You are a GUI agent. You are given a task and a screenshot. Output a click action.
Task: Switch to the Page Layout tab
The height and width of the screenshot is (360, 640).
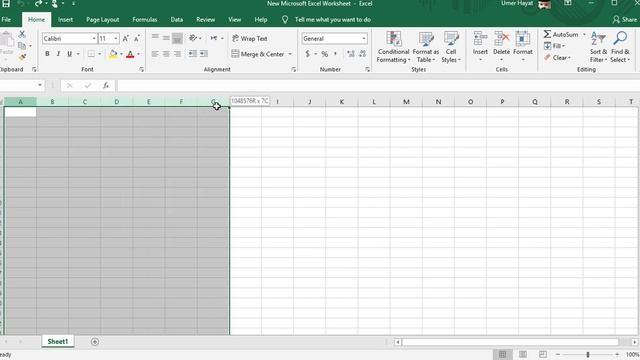102,20
